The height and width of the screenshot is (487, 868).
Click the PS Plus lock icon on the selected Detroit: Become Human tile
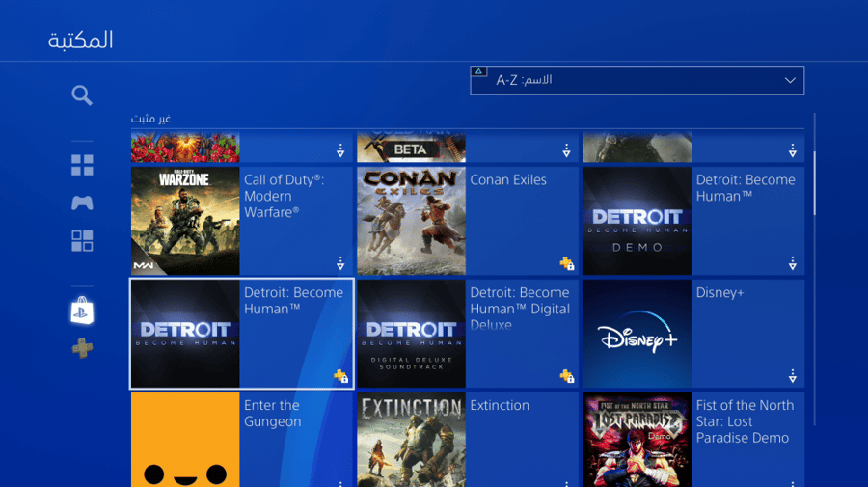tap(341, 376)
